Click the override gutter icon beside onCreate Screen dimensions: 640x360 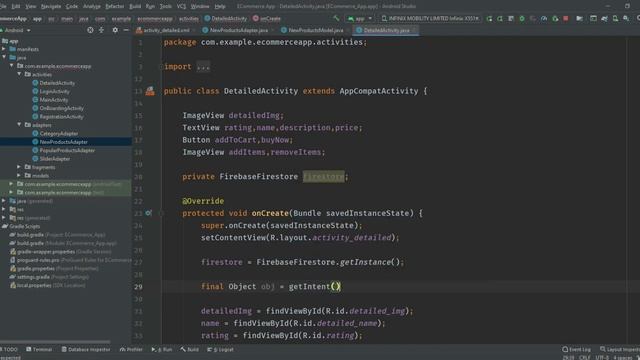[149, 213]
